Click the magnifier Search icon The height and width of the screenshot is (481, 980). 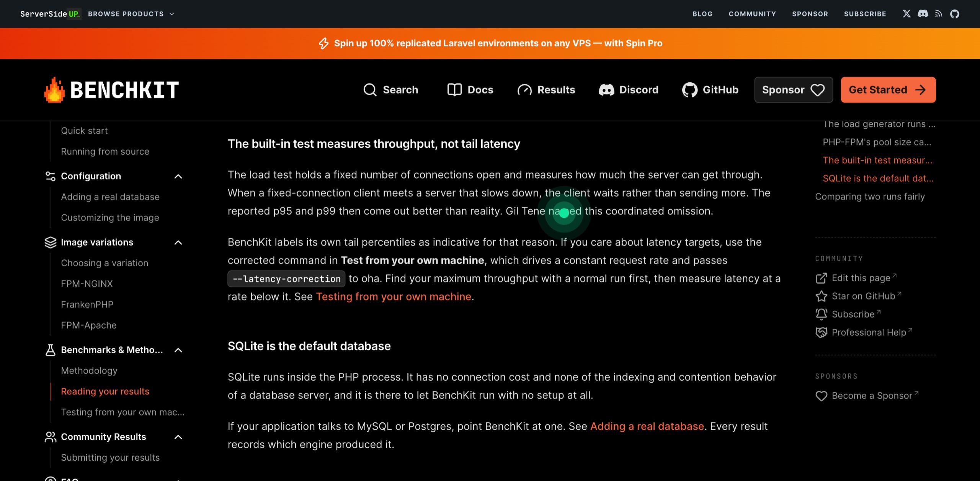tap(370, 90)
